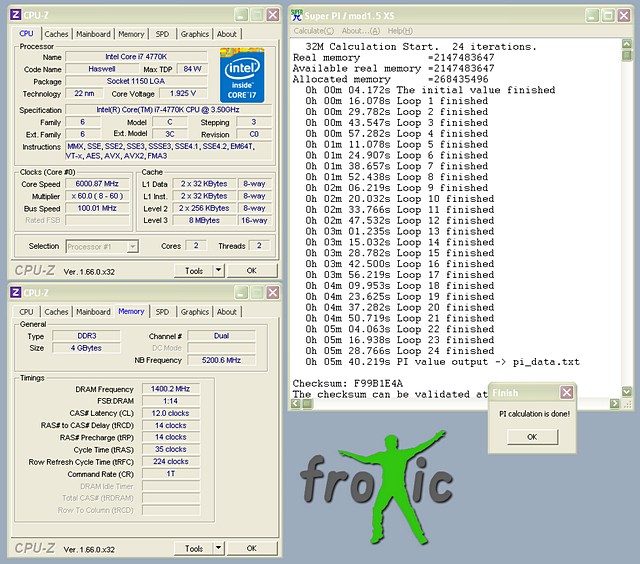
Task: Click the Multiplier value x 60.0
Action: (x=97, y=196)
